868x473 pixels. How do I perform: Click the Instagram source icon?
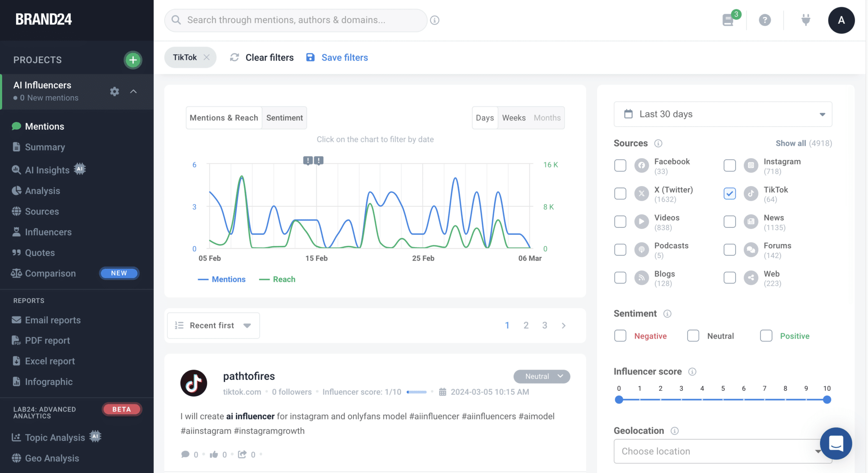click(x=751, y=165)
